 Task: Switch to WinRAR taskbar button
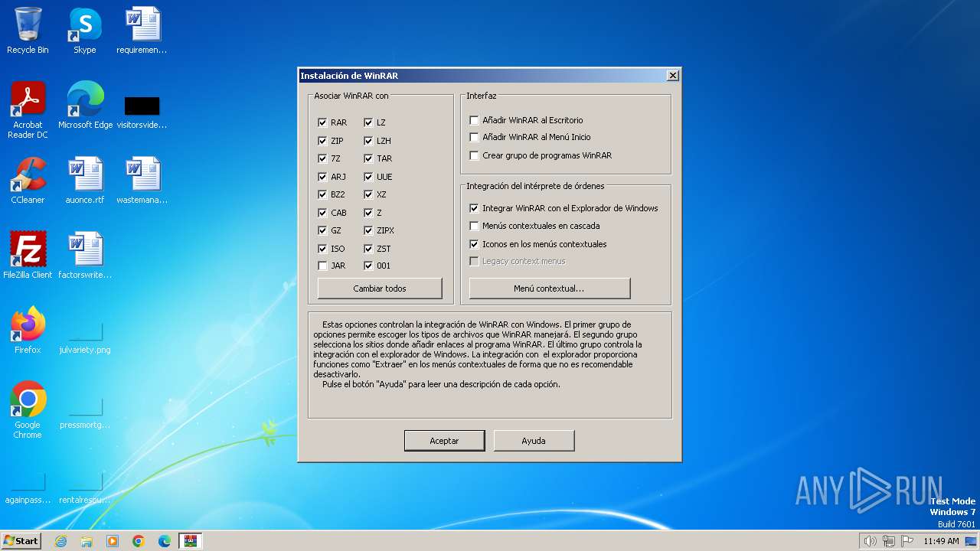[191, 541]
